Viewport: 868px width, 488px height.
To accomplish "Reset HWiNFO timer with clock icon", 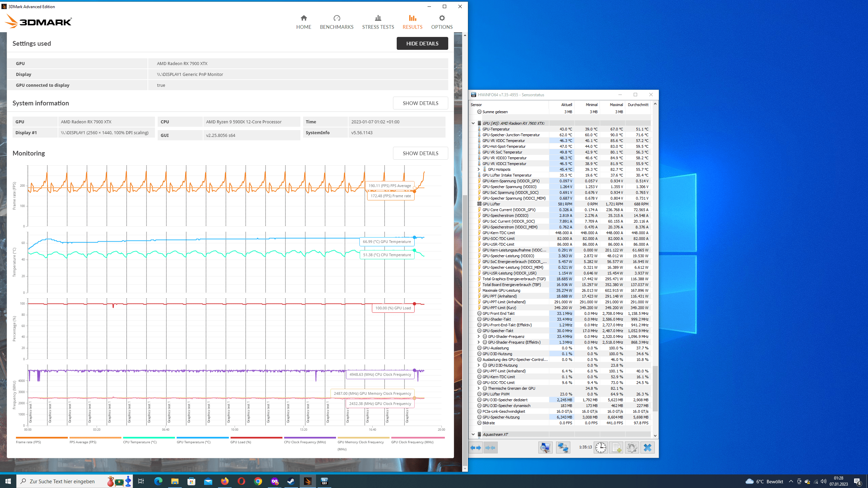I will (600, 448).
